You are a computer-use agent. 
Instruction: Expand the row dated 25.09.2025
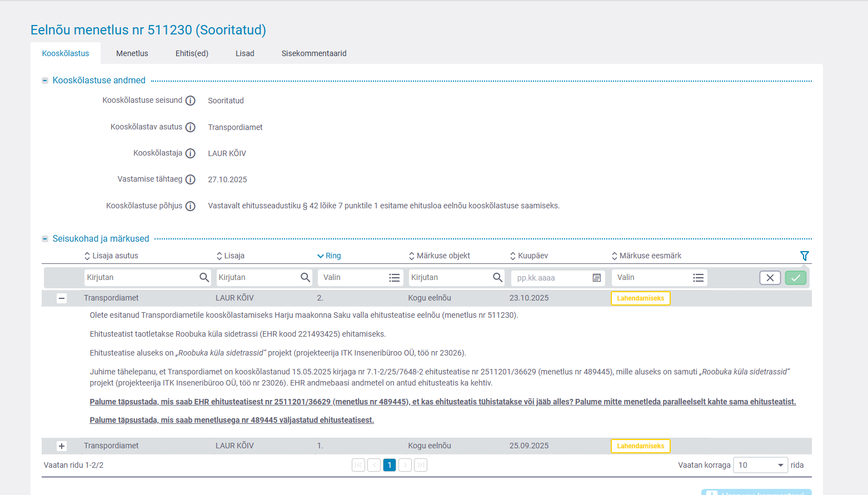(62, 446)
